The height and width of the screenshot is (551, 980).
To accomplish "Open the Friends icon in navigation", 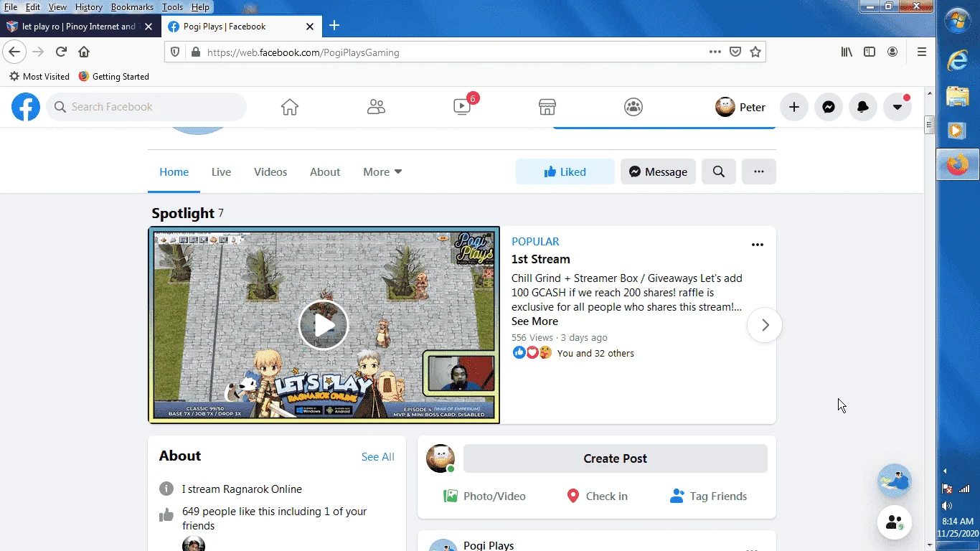I will (x=376, y=107).
